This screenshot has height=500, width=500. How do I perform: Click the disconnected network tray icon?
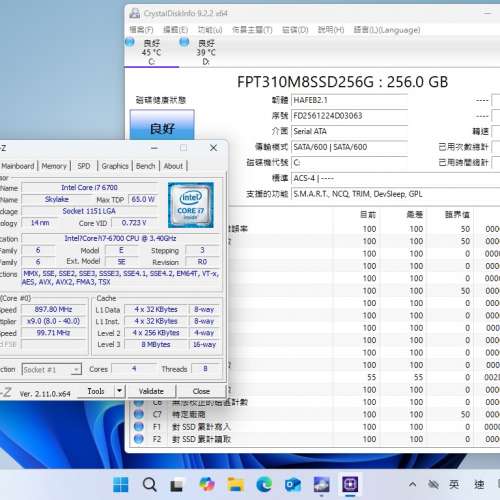433,484
